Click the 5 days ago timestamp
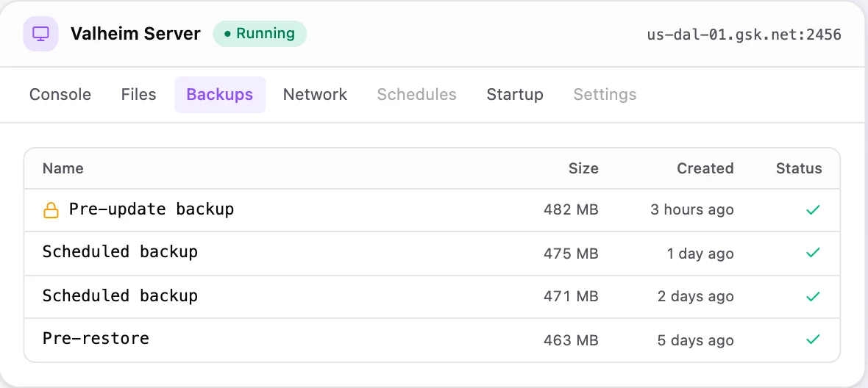 tap(696, 340)
